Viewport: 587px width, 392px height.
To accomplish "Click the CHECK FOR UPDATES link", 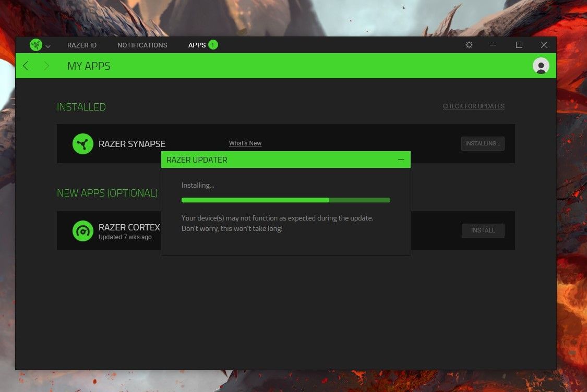I will point(474,106).
